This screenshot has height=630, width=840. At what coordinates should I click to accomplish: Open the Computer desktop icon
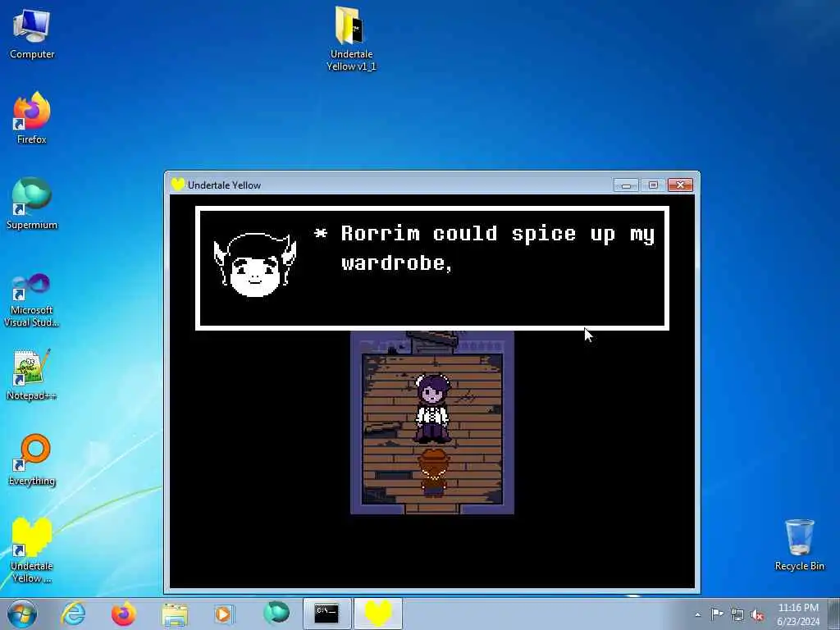coord(32,33)
